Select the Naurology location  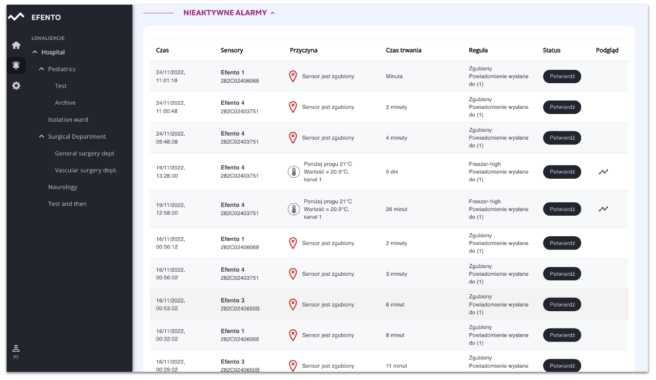pos(63,187)
